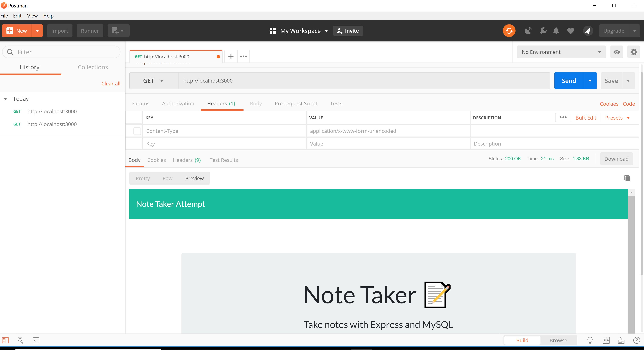Click Clear all history link
This screenshot has height=350, width=644.
tap(110, 83)
